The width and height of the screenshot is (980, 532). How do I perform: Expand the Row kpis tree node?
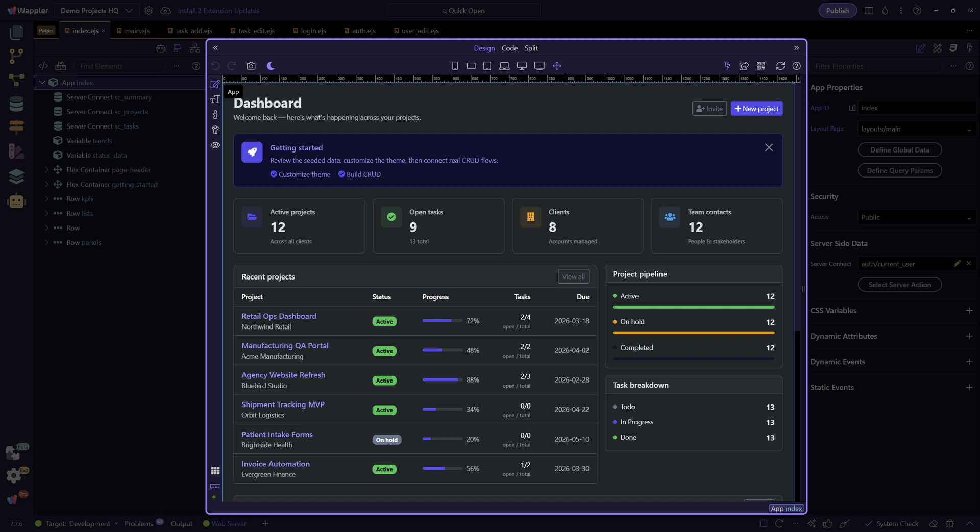tap(46, 199)
